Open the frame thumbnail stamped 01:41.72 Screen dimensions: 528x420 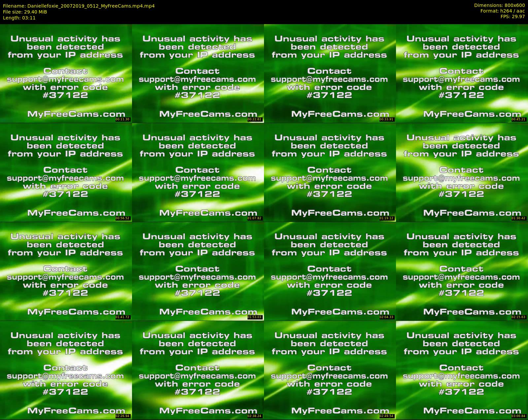(x=66, y=271)
